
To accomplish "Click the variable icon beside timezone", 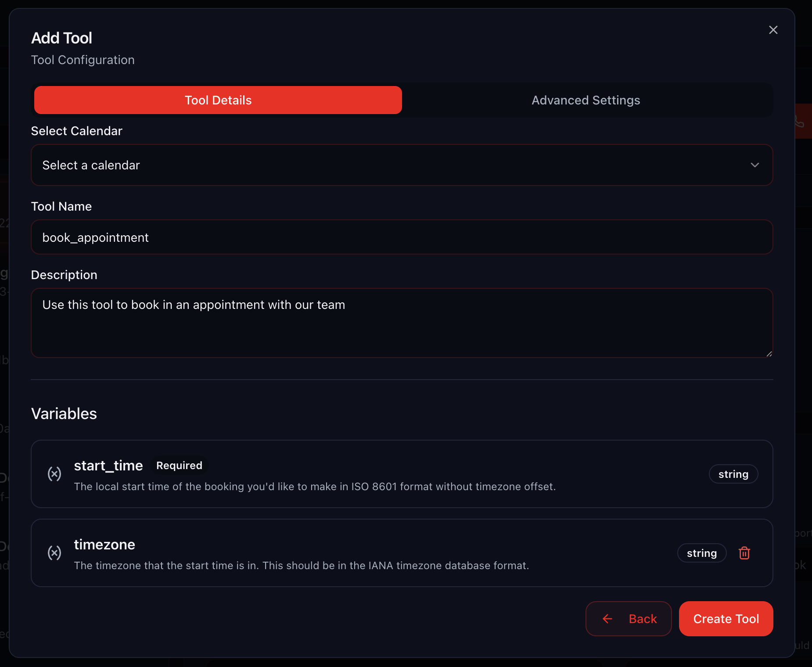I will (54, 552).
